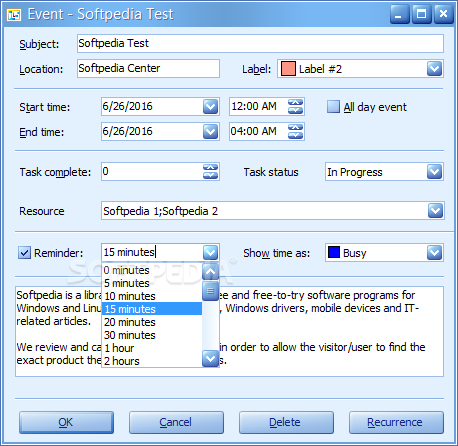Increase the Task complete value spinner
This screenshot has height=446, width=458.
point(210,168)
